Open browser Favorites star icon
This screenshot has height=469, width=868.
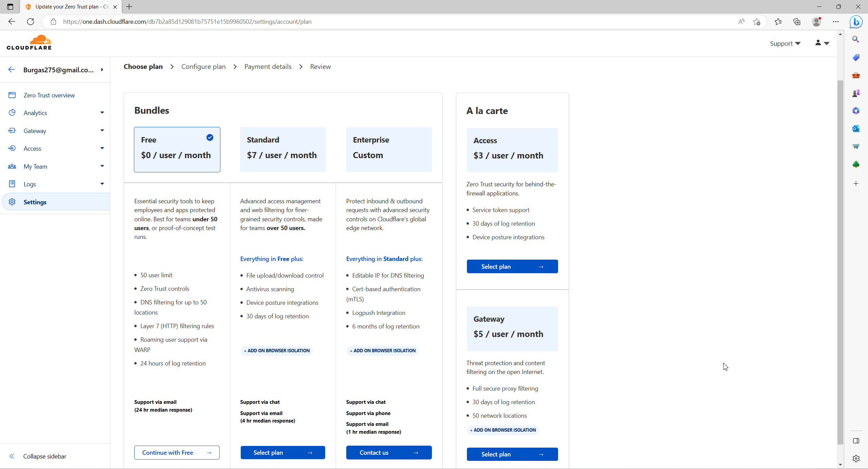coord(778,22)
